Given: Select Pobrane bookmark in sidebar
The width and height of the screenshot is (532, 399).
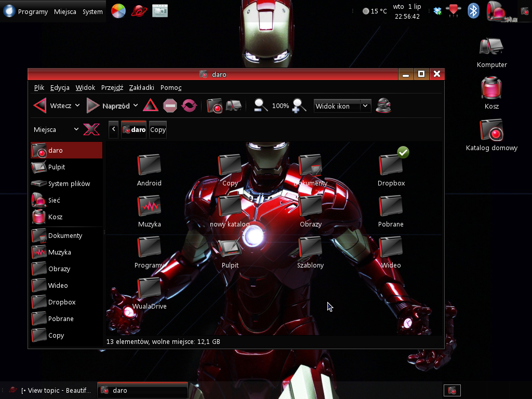Looking at the screenshot, I should click(x=66, y=318).
